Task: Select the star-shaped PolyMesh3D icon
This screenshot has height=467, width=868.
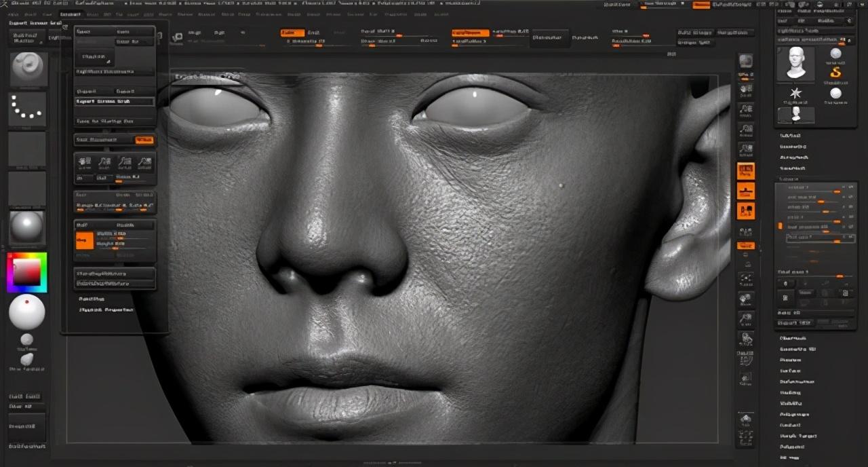Action: coord(795,93)
